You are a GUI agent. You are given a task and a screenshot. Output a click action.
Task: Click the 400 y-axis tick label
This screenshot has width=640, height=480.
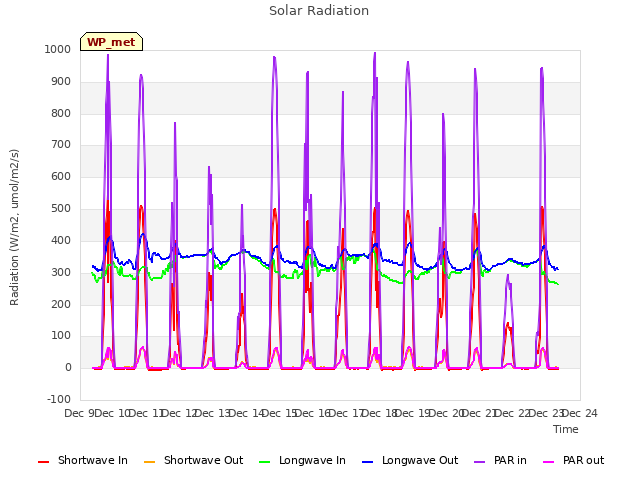[x=60, y=240]
